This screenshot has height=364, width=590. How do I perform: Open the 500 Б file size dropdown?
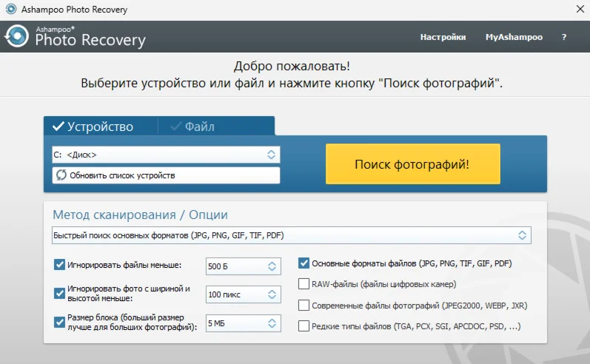point(243,266)
